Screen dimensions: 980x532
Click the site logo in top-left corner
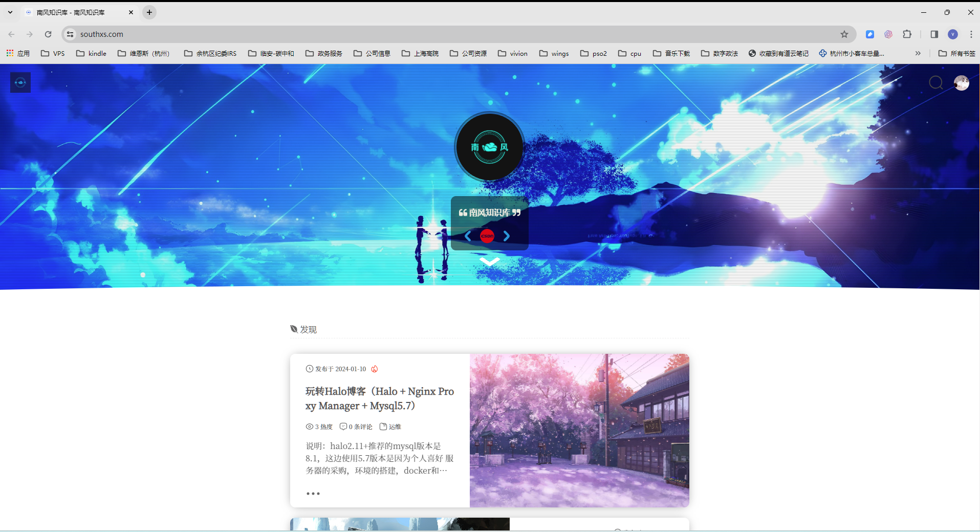click(20, 82)
